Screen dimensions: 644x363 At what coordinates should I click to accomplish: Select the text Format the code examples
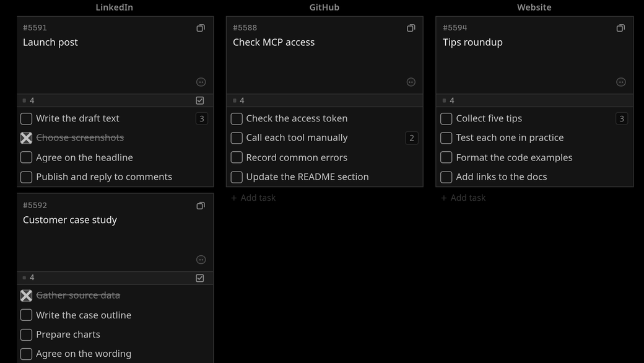[514, 158]
